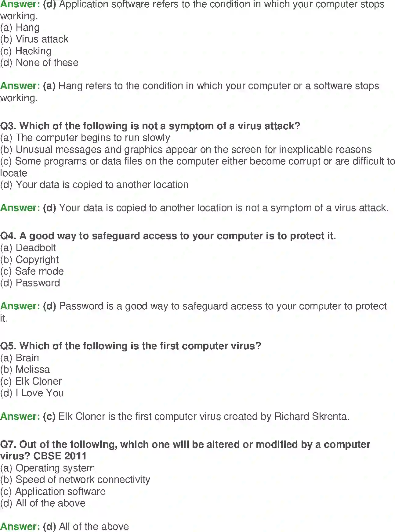Choose 'Unusual messages and graphics appear' option
395x532 pixels.
(186, 149)
